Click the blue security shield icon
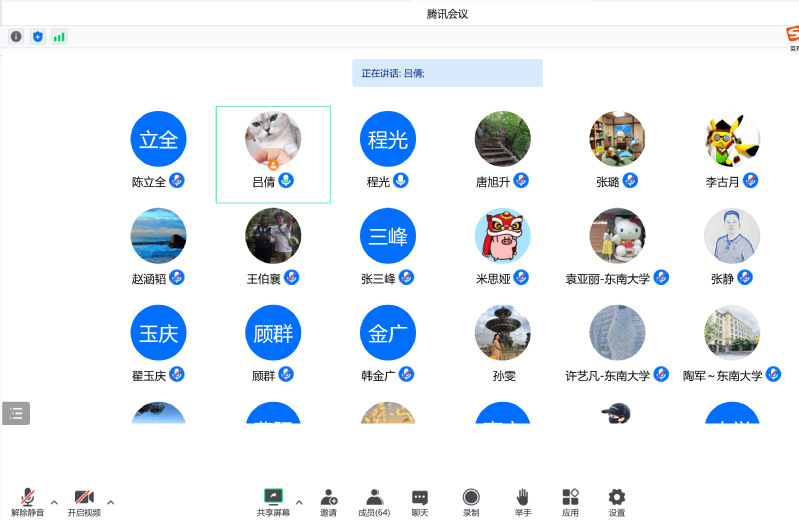 (38, 37)
